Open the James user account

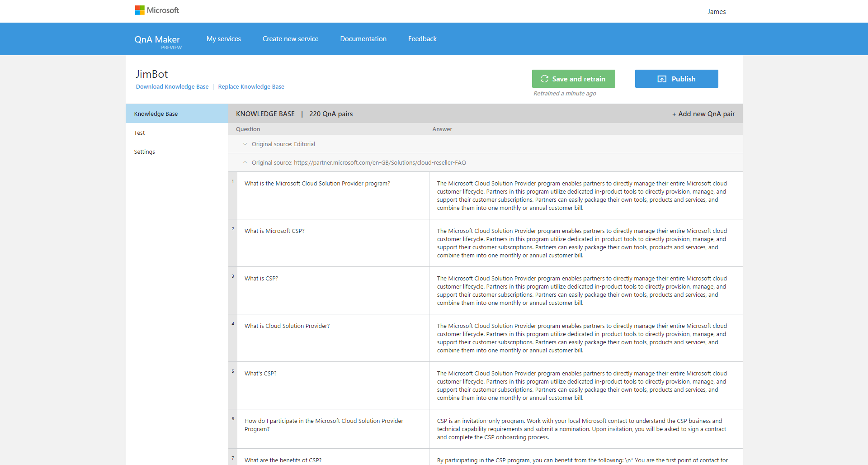coord(717,12)
